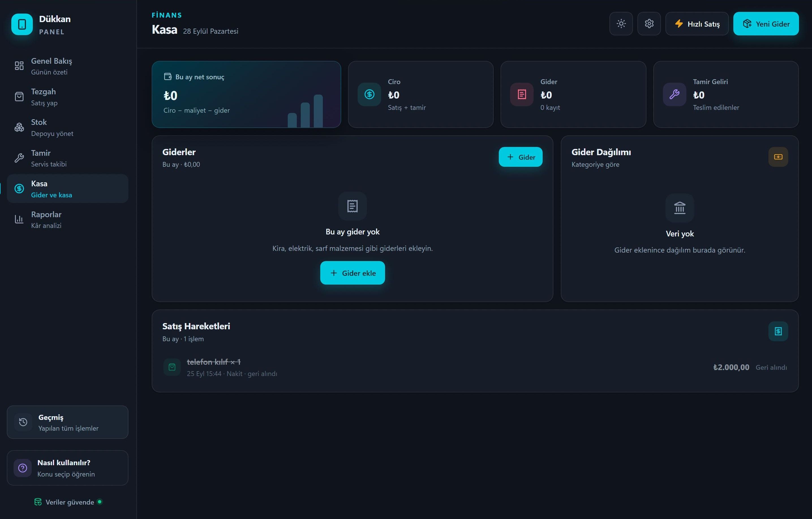The width and height of the screenshot is (812, 519).
Task: Open Raporlar kâr analizi
Action: pos(67,220)
